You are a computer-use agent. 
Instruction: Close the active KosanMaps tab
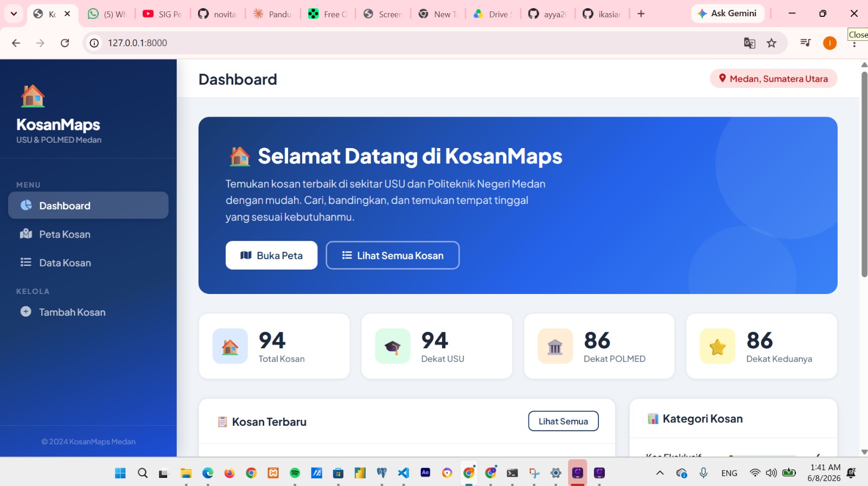(67, 14)
